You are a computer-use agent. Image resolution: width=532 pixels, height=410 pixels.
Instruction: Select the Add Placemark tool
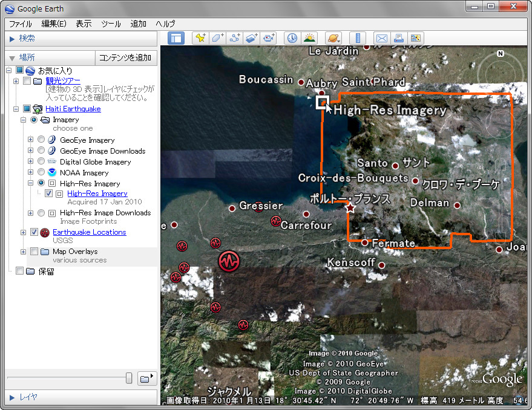[x=200, y=37]
